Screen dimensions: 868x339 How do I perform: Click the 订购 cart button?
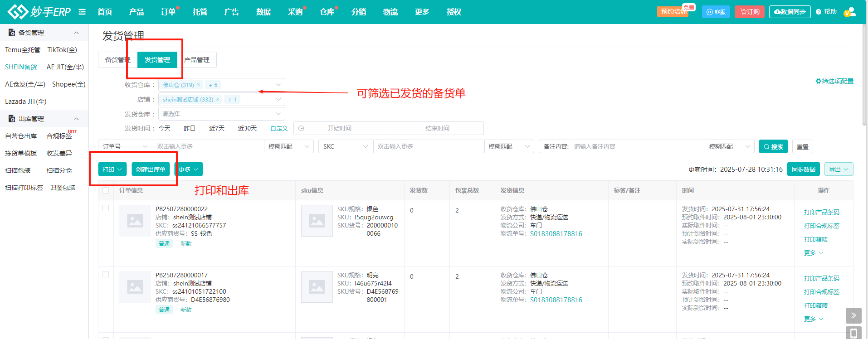coord(750,12)
